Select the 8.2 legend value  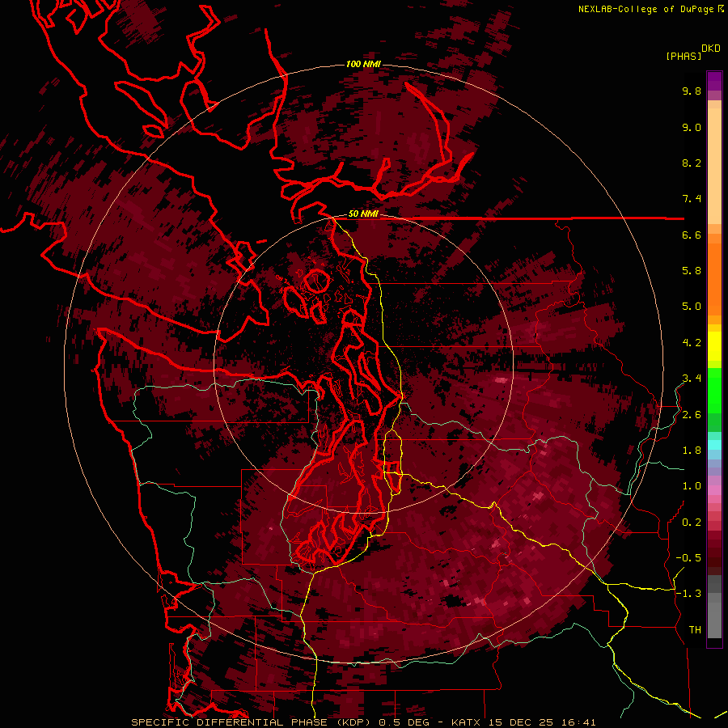(x=692, y=163)
